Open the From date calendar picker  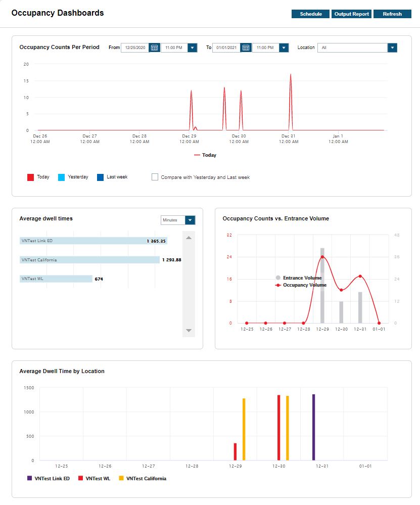pyautogui.click(x=155, y=48)
